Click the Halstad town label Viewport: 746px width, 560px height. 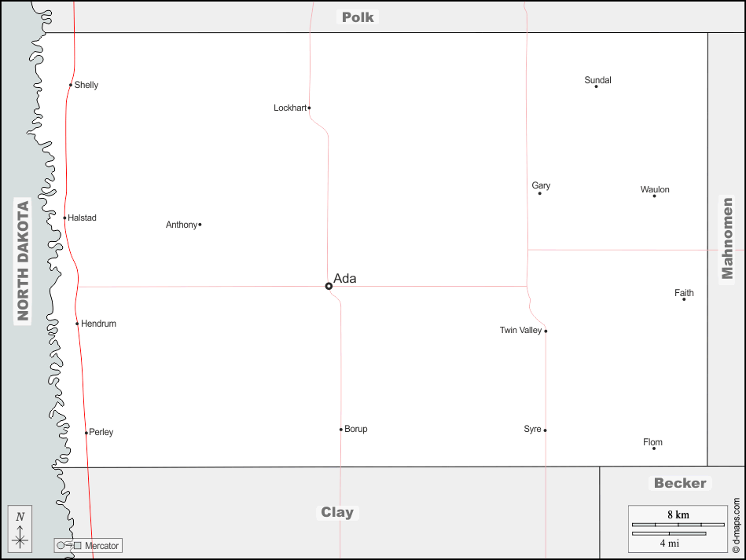pos(83,218)
